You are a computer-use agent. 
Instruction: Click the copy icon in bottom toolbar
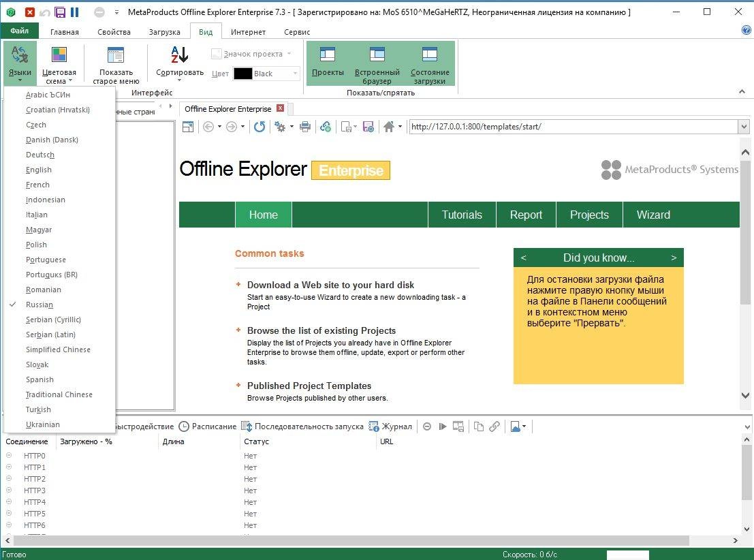(x=478, y=426)
